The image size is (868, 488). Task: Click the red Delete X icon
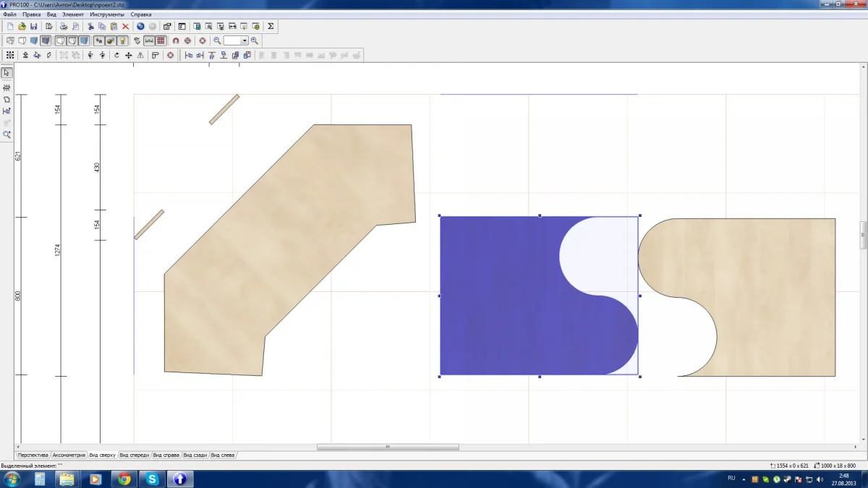click(125, 27)
